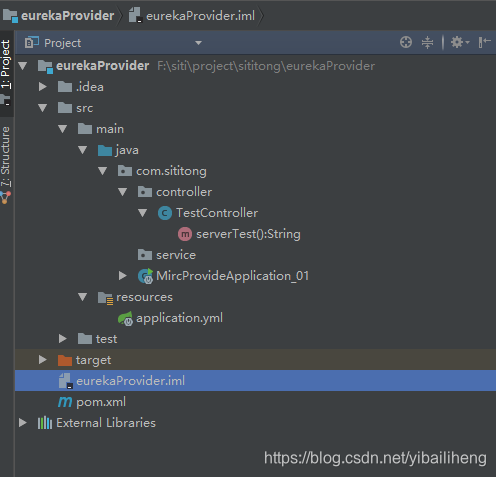
Task: Select application.yml file
Action: (x=179, y=318)
